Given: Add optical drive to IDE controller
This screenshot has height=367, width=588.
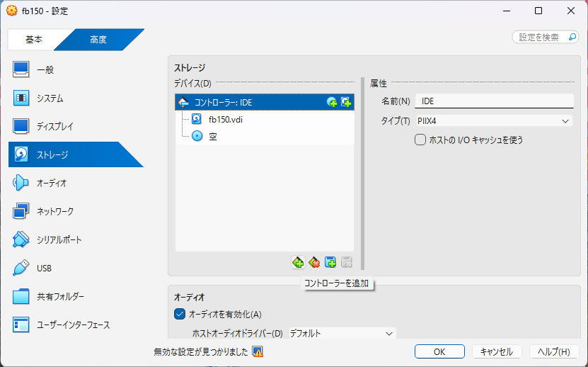Looking at the screenshot, I should pos(332,102).
